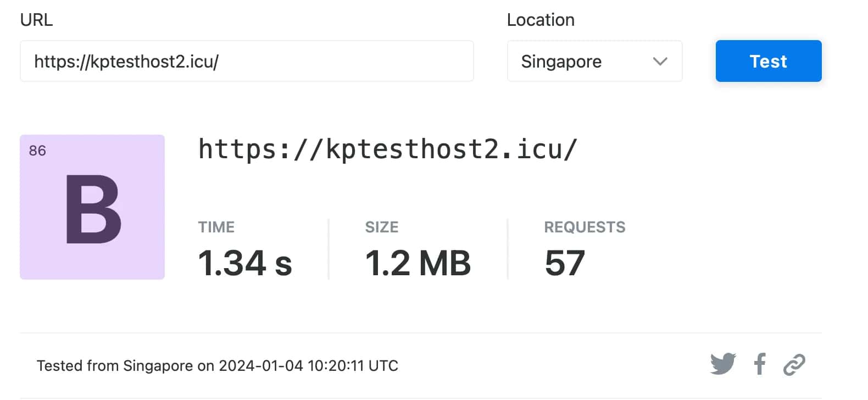Screen dimensions: 868x400
Task: Select the 1.2 MB page size value
Action: [x=418, y=263]
